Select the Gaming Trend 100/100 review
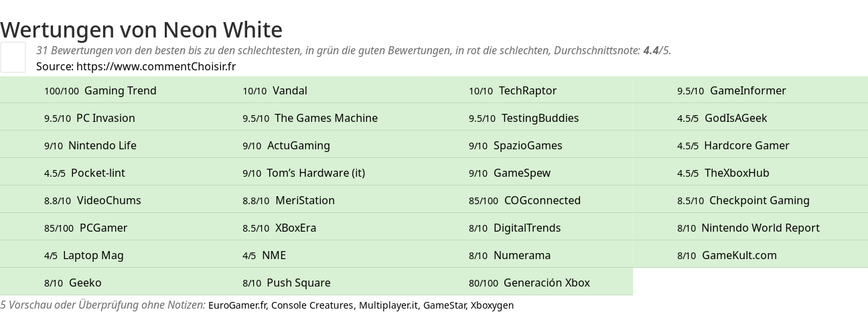 pyautogui.click(x=100, y=90)
